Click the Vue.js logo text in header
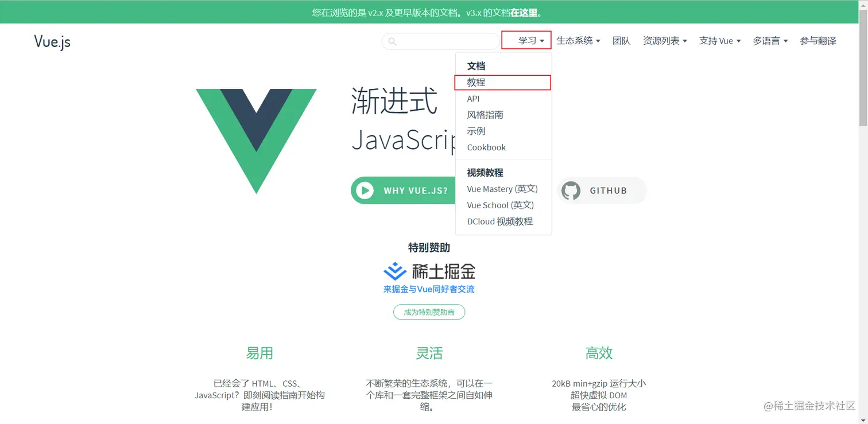The image size is (868, 424). click(x=52, y=41)
